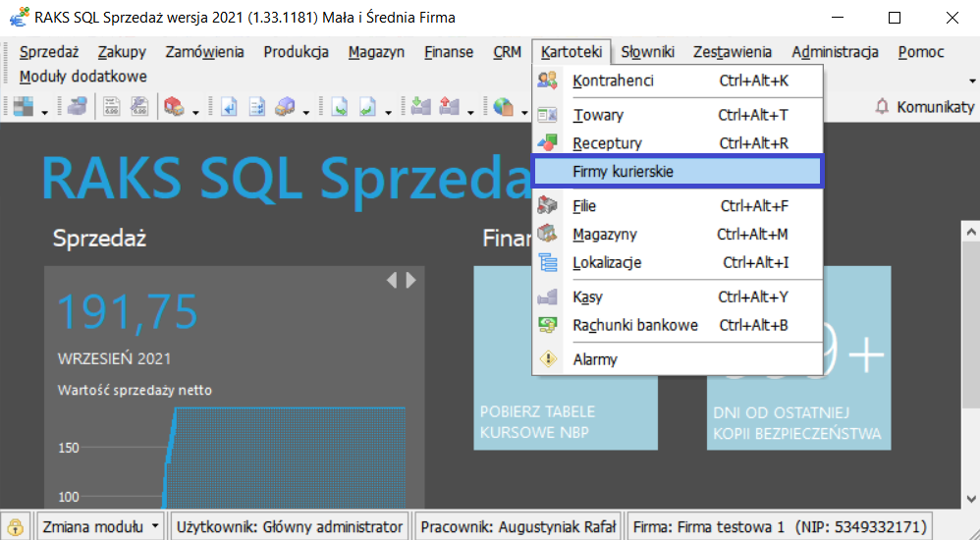980x540 pixels.
Task: Click the dashboard scrollbar up arrow
Action: (970, 232)
